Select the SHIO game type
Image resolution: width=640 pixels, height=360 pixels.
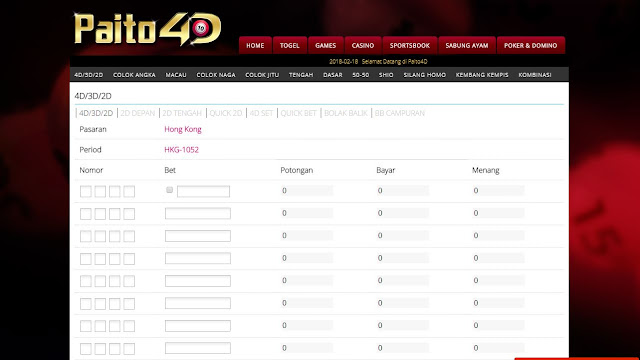386,75
